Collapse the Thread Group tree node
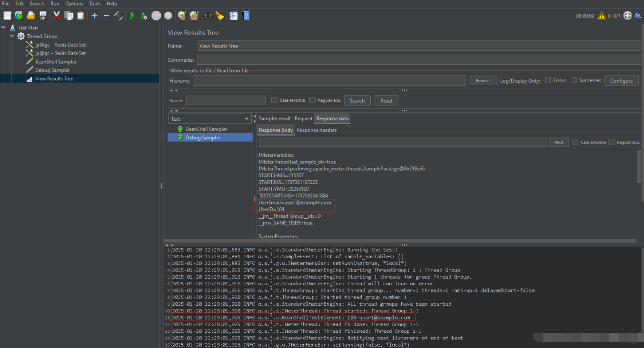This screenshot has width=644, height=348. 12,36
